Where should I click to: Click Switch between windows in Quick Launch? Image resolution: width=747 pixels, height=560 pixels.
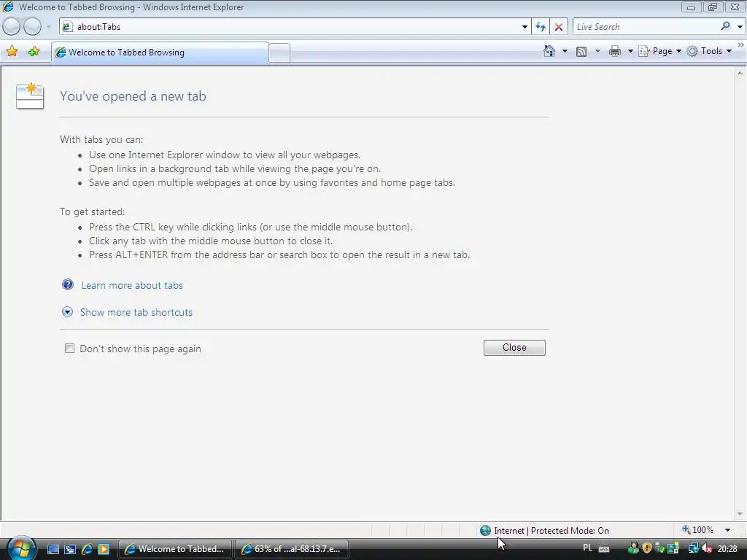pos(70,549)
